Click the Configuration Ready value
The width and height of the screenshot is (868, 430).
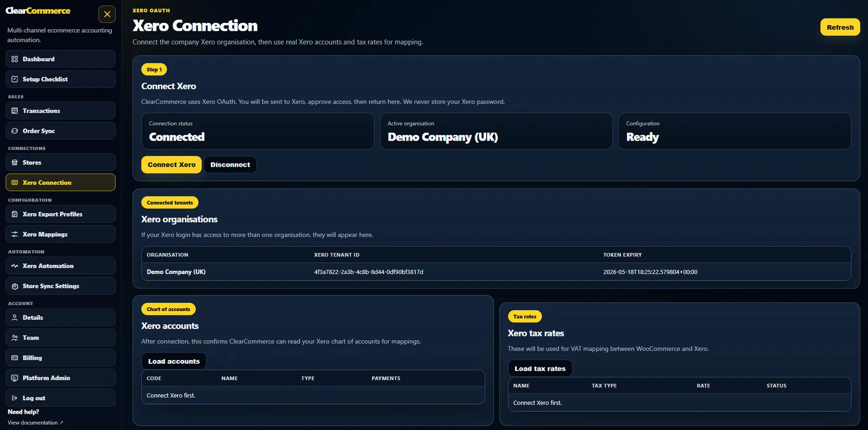pyautogui.click(x=642, y=137)
